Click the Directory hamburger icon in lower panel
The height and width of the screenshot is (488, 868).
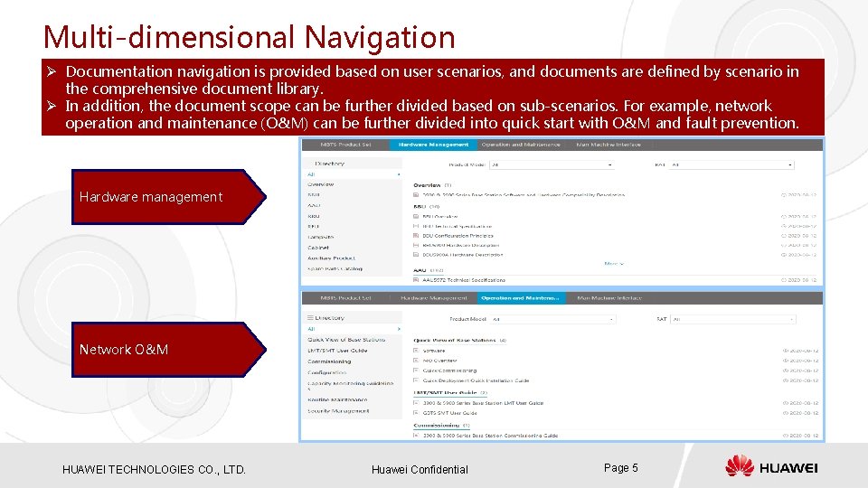coord(310,318)
